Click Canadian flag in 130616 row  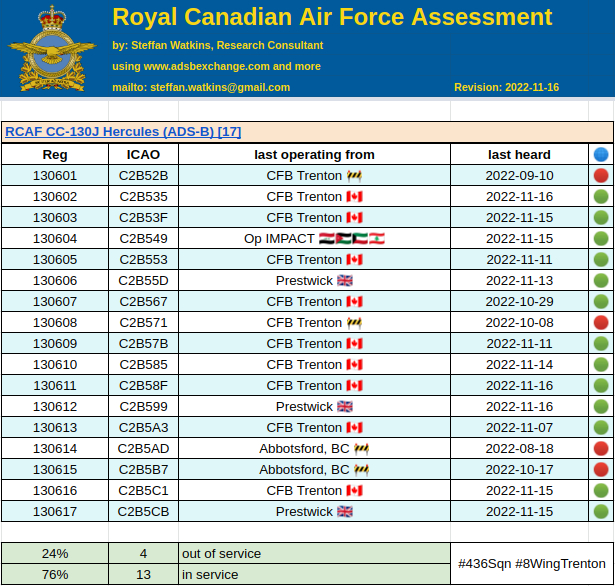(354, 490)
